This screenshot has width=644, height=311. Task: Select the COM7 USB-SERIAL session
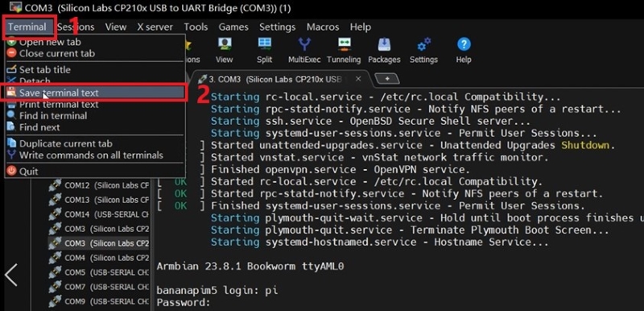coord(98,287)
